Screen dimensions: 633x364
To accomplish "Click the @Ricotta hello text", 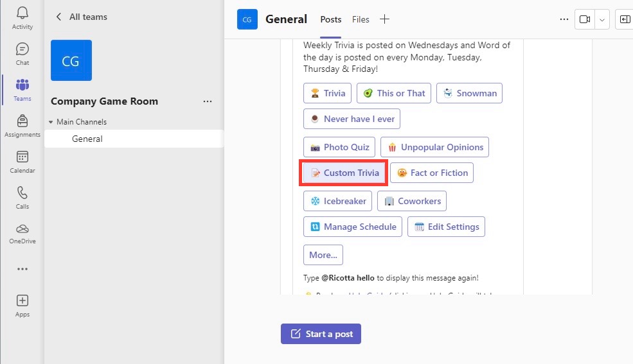I will [x=348, y=278].
